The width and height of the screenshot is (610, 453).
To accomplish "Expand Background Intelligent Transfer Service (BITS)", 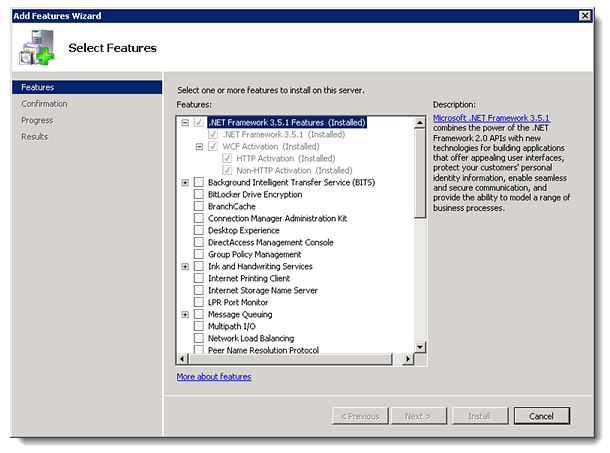I will [x=185, y=183].
